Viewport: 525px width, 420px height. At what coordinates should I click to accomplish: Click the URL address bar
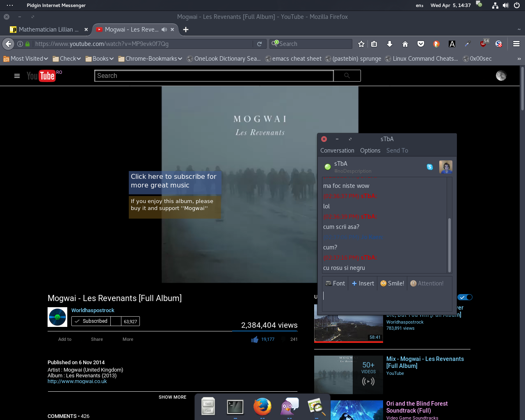coord(143,44)
